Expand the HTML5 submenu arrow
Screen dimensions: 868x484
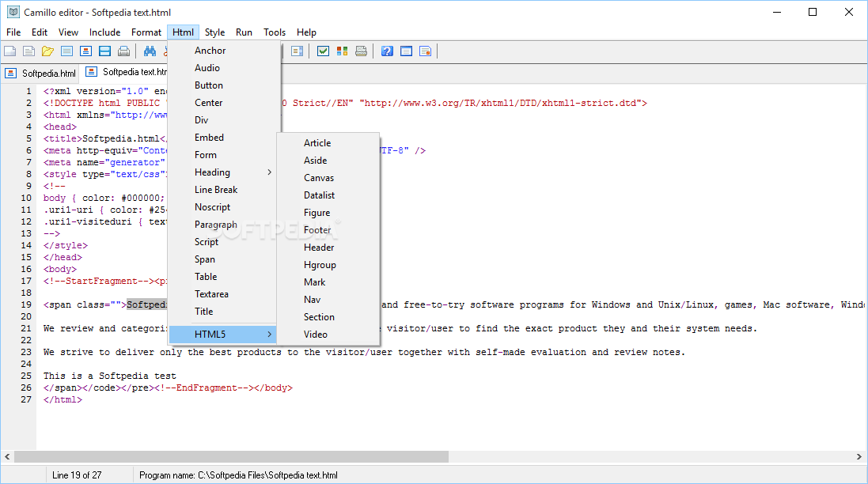pos(270,334)
